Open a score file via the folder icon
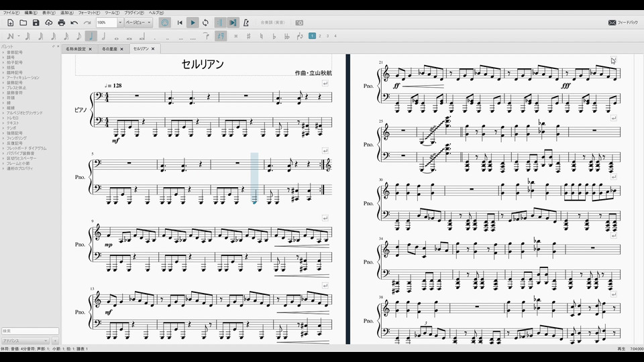Screen dimensions: 644x362 tap(23, 23)
